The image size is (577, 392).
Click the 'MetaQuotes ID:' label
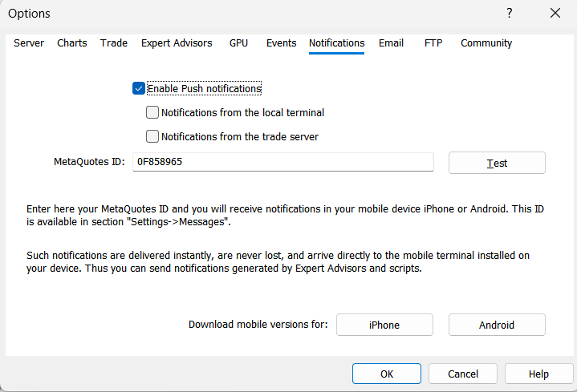pos(89,162)
